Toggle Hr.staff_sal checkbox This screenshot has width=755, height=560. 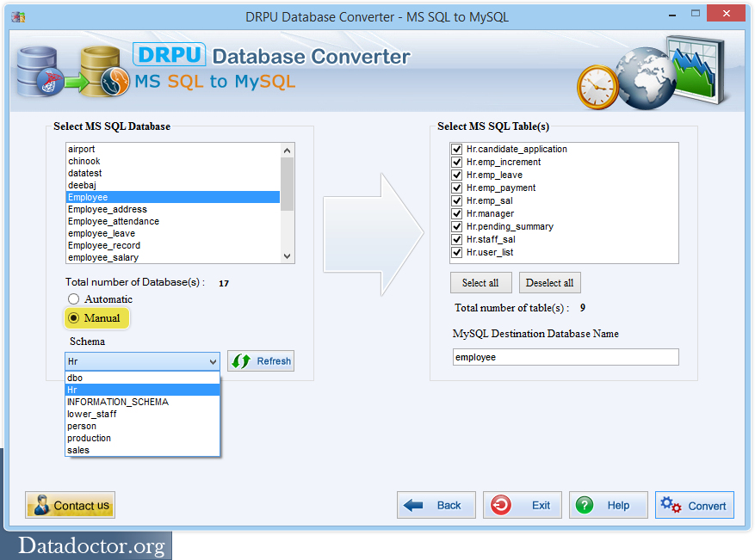click(x=457, y=240)
